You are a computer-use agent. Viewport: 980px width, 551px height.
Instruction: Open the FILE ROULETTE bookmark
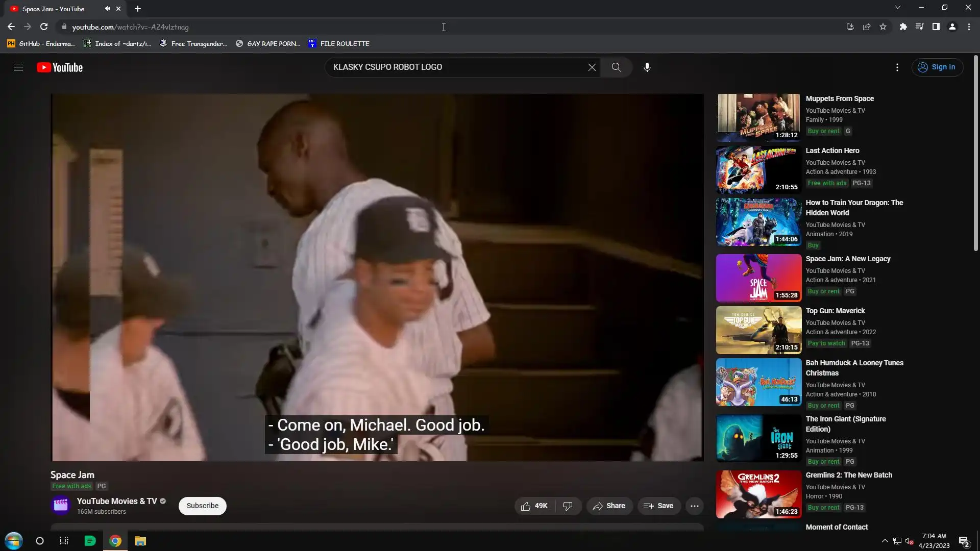tap(339, 43)
